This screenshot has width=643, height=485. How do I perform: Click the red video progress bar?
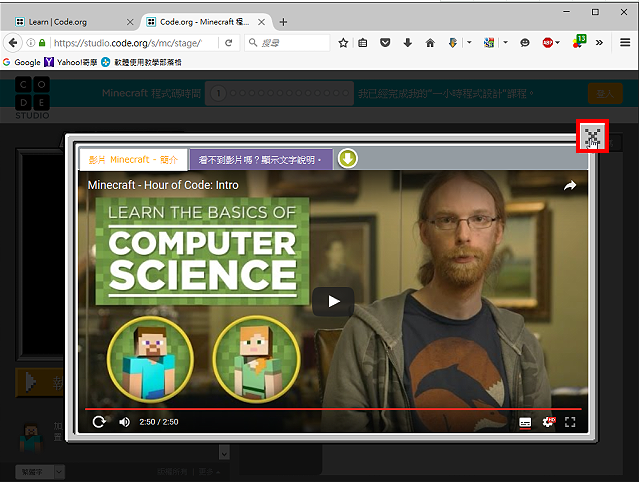[333, 409]
